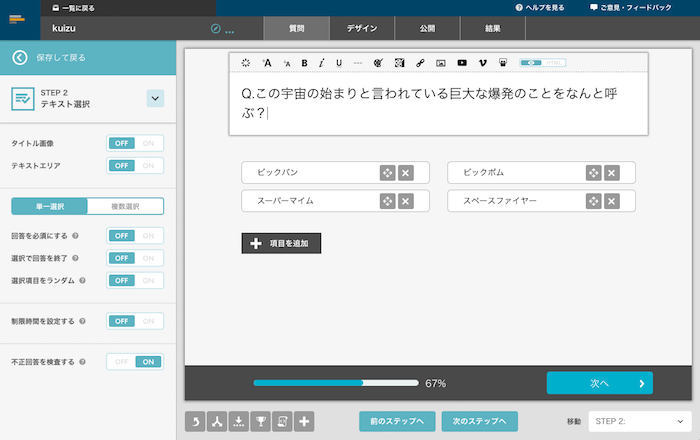Insert a Vimeo video via toolbar icon

tap(482, 63)
